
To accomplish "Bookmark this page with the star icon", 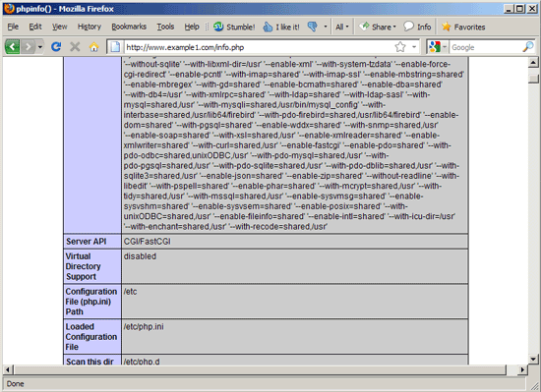I will coord(400,46).
